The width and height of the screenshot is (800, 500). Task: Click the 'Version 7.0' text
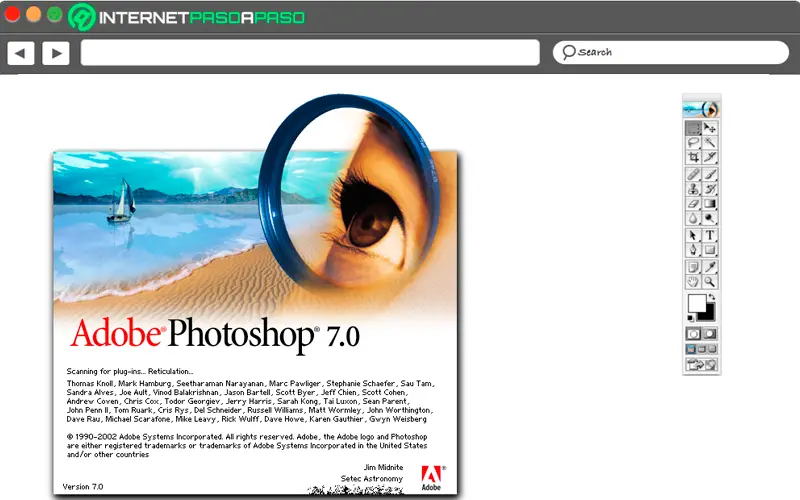pos(83,487)
